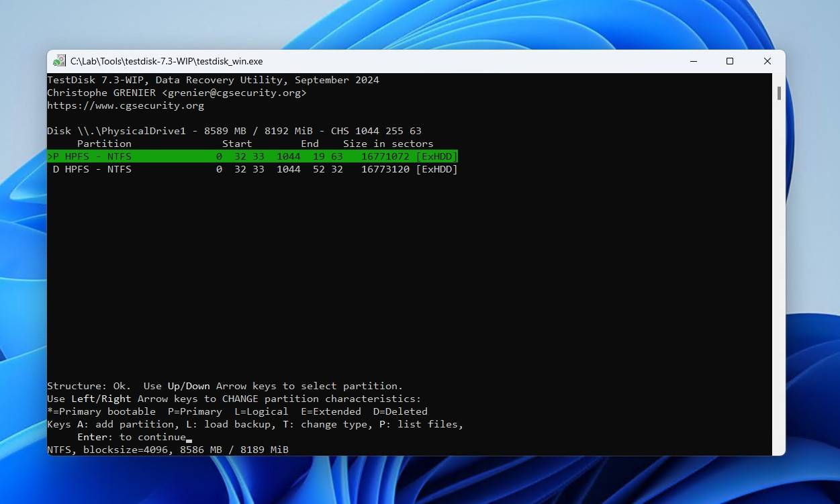Click the '*=Primary bootable' legend text
Screen dimensions: 840x504
pyautogui.click(x=101, y=411)
